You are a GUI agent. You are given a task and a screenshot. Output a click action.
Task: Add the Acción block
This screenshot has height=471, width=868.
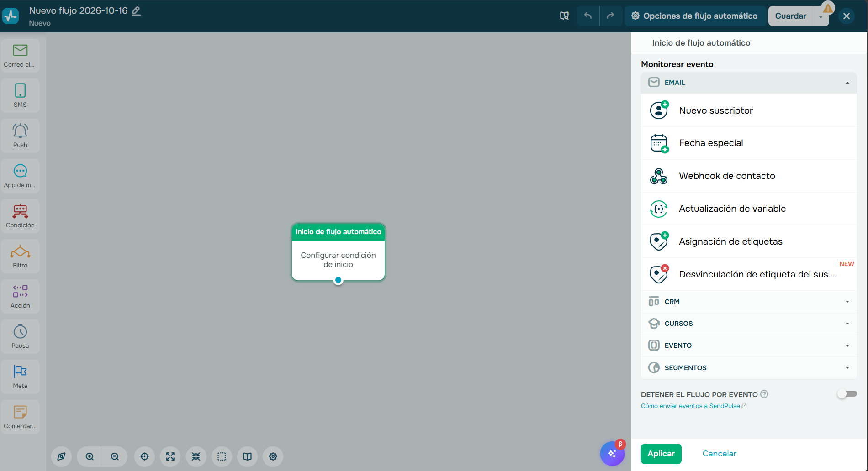coord(20,297)
